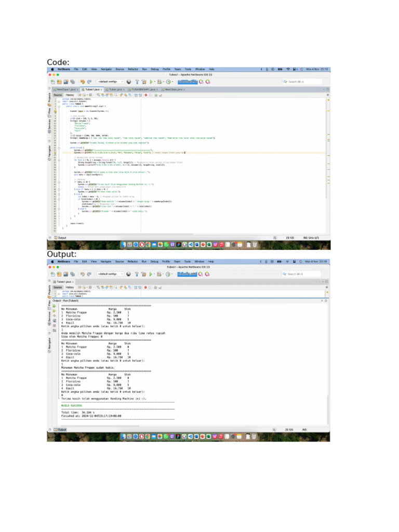The image size is (399, 532).
Task: Select Tubes1.java tab in Output screenshot
Action: click(x=63, y=282)
